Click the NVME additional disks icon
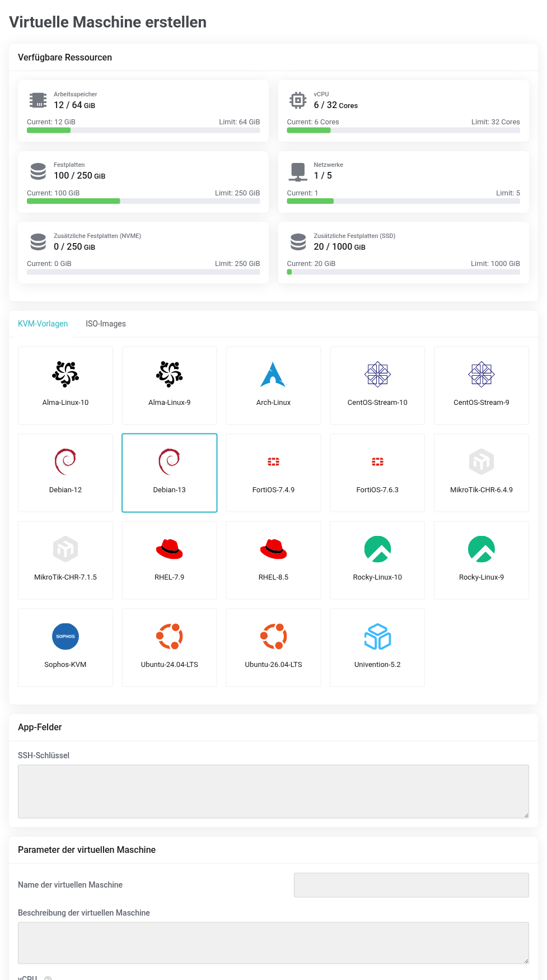The width and height of the screenshot is (547, 980). [x=38, y=242]
